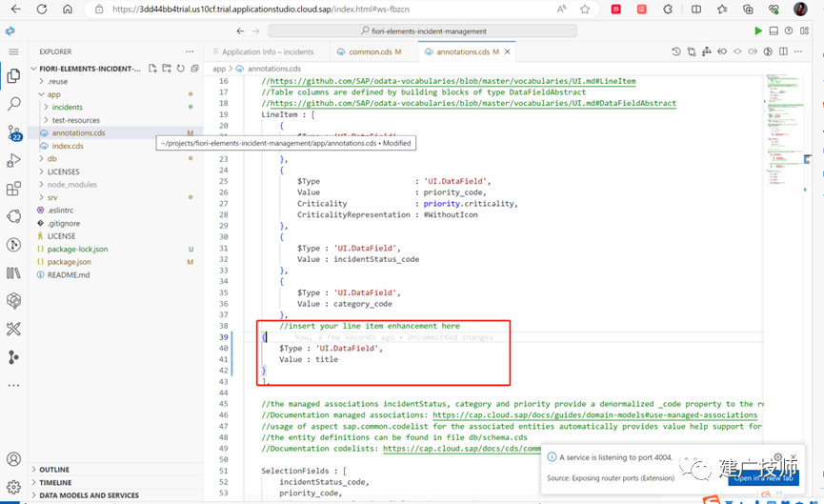Open the Search view in activity bar

tap(13, 104)
